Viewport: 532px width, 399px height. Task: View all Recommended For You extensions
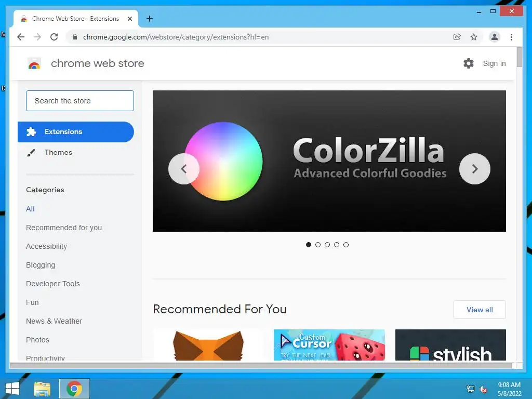click(x=480, y=310)
